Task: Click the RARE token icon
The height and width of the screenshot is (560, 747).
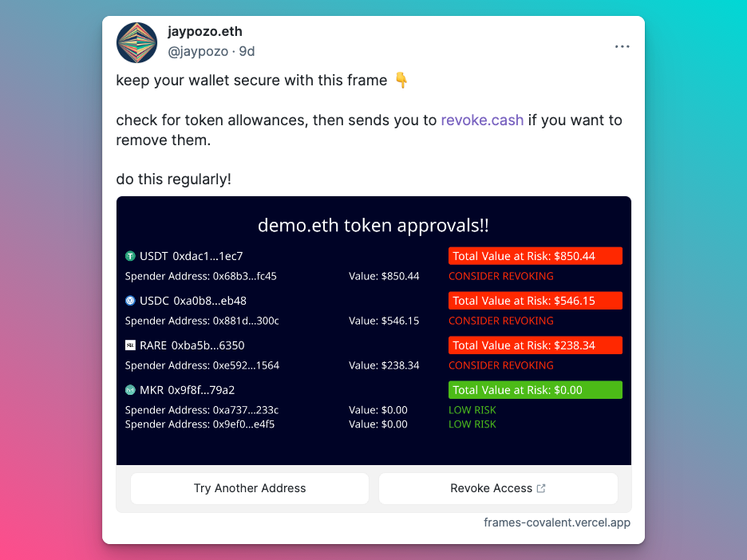Action: click(130, 345)
